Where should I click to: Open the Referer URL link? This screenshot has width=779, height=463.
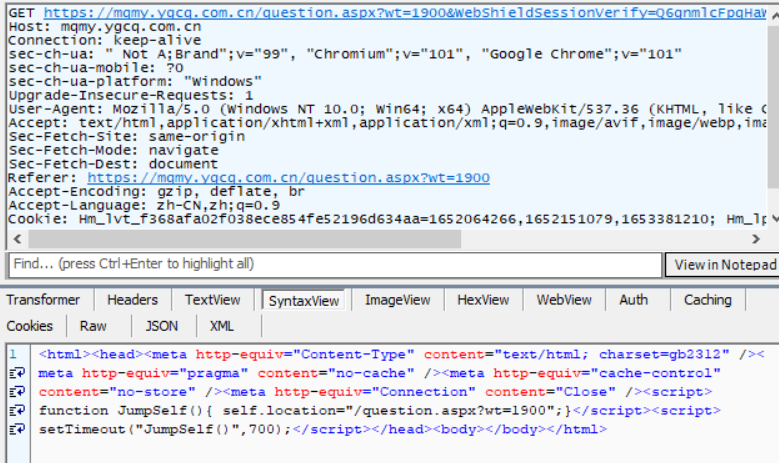click(x=289, y=178)
